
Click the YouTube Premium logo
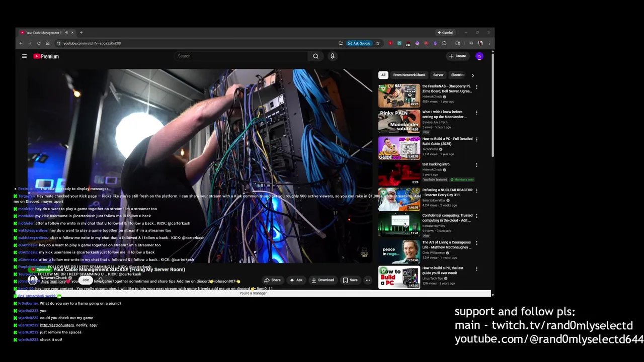[46, 56]
